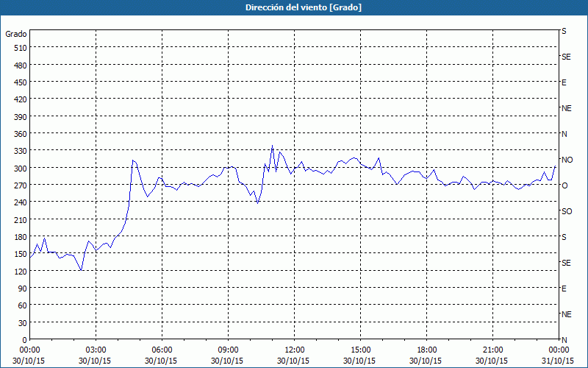The height and width of the screenshot is (368, 588).
Task: Click the 12:00 time axis label
Action: [295, 350]
